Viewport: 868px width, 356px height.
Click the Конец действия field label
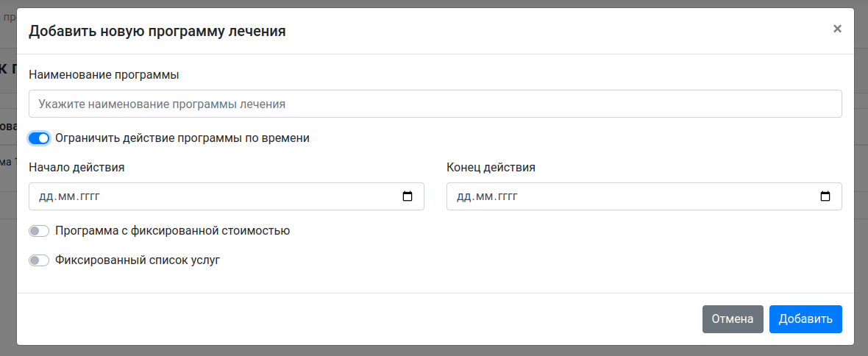click(491, 167)
